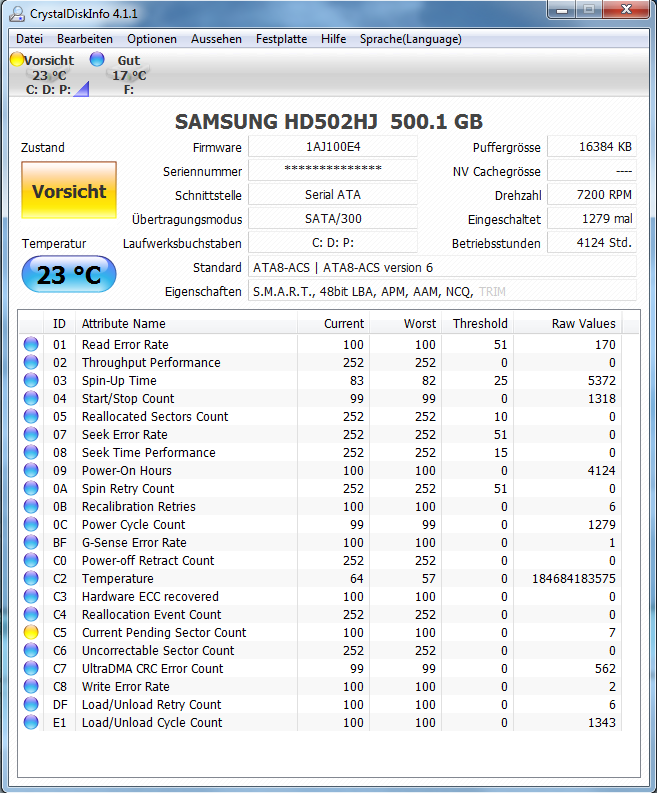
Task: Click status icon for Start/Stop Count
Action: [x=31, y=398]
